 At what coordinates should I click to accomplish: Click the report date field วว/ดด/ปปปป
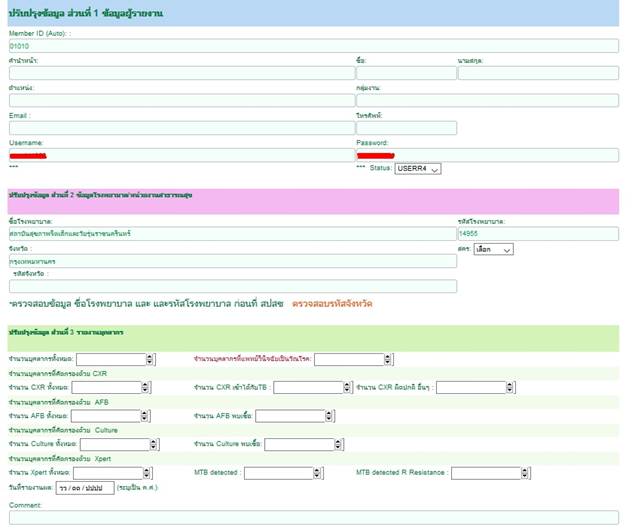[85, 487]
